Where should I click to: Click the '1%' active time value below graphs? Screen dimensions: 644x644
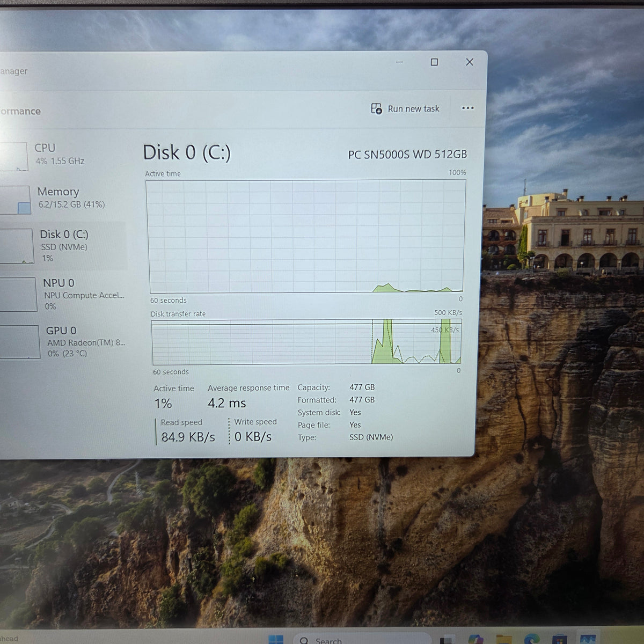point(163,404)
